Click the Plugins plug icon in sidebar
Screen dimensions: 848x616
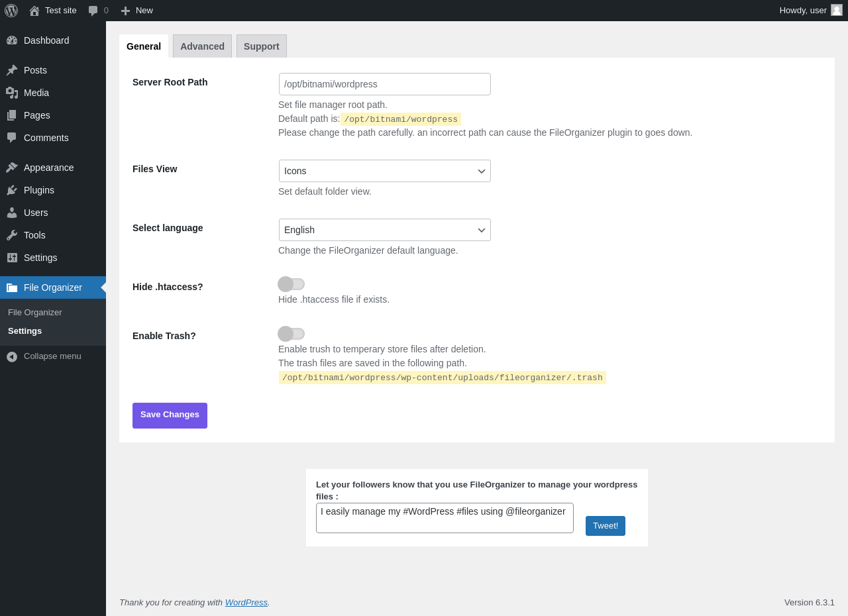pyautogui.click(x=12, y=190)
